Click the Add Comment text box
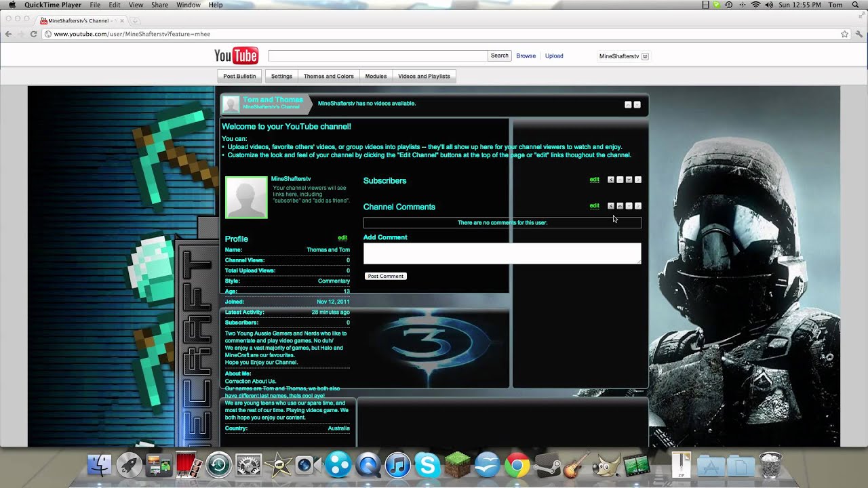868x488 pixels. (x=502, y=253)
